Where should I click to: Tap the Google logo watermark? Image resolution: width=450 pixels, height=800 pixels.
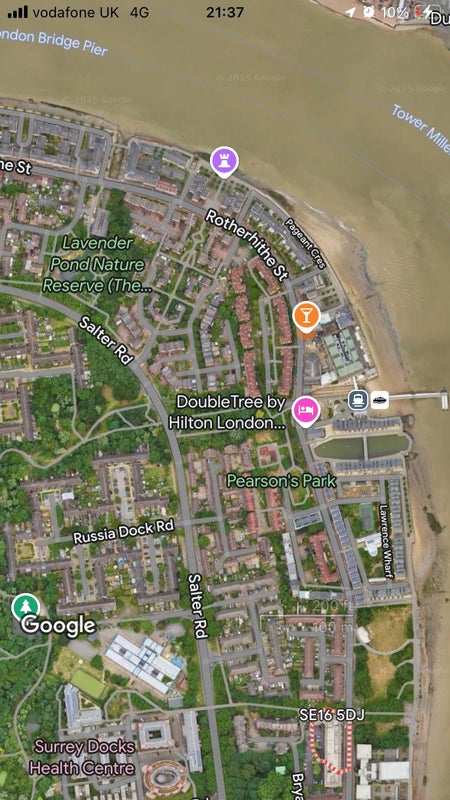tap(58, 626)
